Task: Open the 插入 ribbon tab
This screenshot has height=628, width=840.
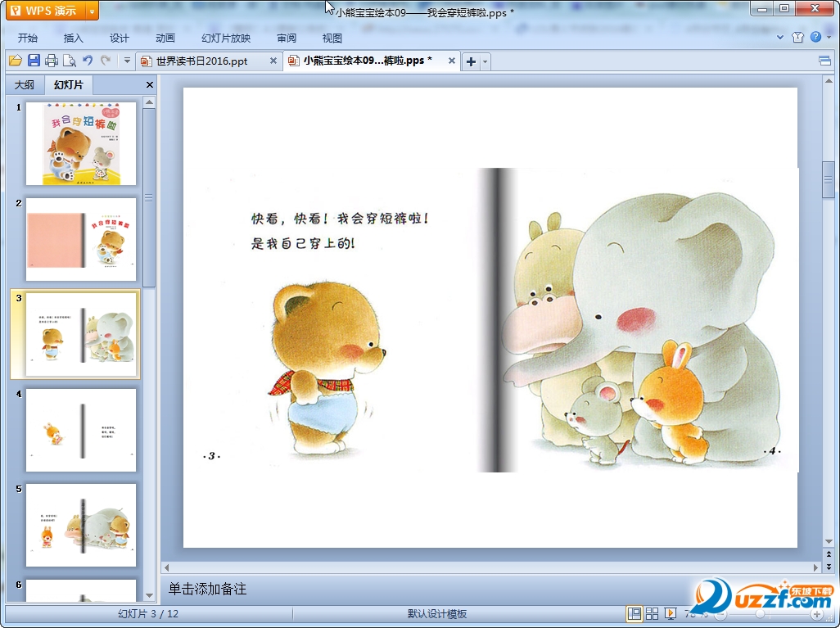Action: 74,38
